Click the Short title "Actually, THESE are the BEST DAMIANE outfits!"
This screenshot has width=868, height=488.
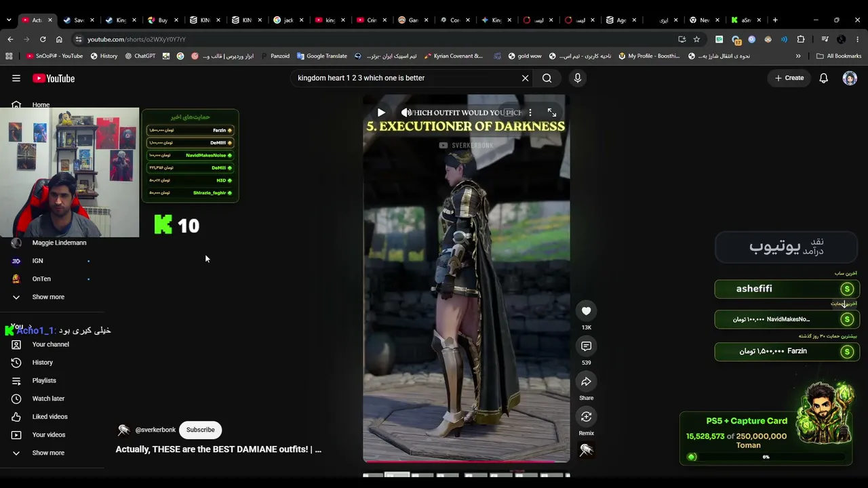218,449
